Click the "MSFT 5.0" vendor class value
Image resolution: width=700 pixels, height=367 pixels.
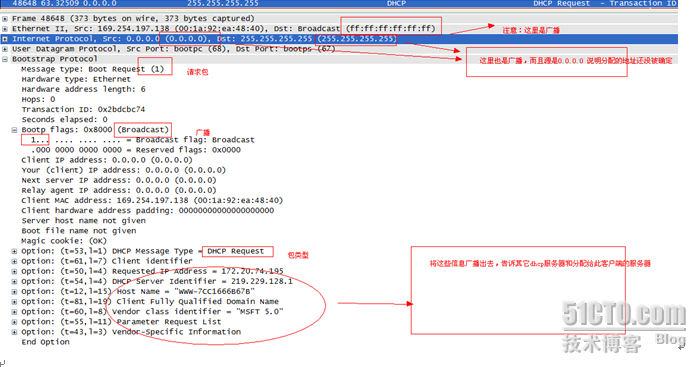click(259, 312)
